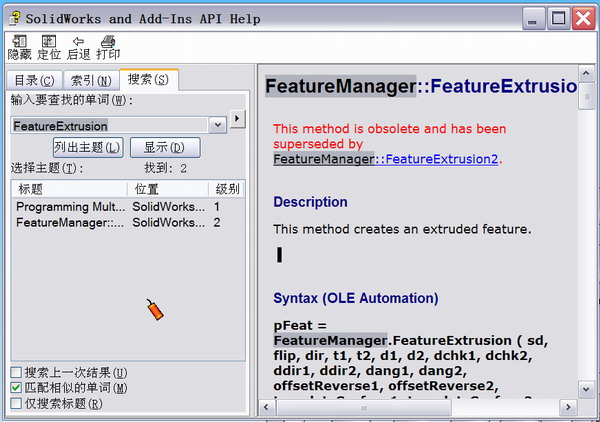Switch to the 目录(C) contents tab
This screenshot has height=422, width=600.
(34, 81)
